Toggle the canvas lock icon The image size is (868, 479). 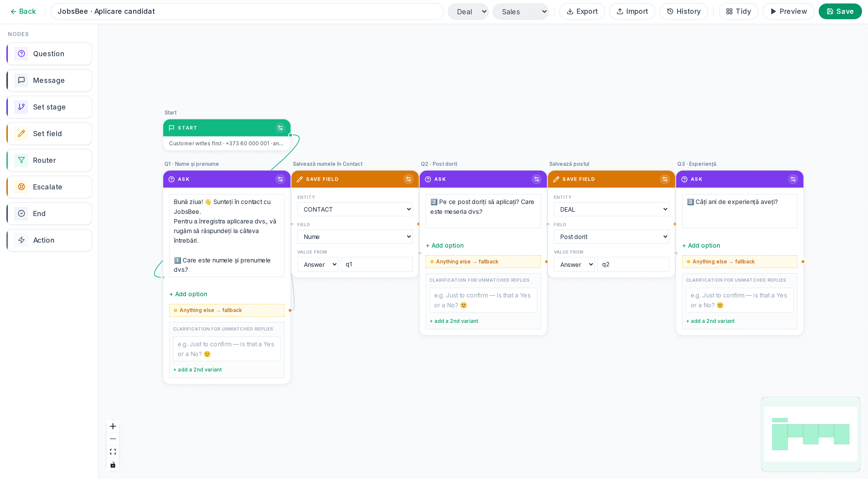[113, 465]
